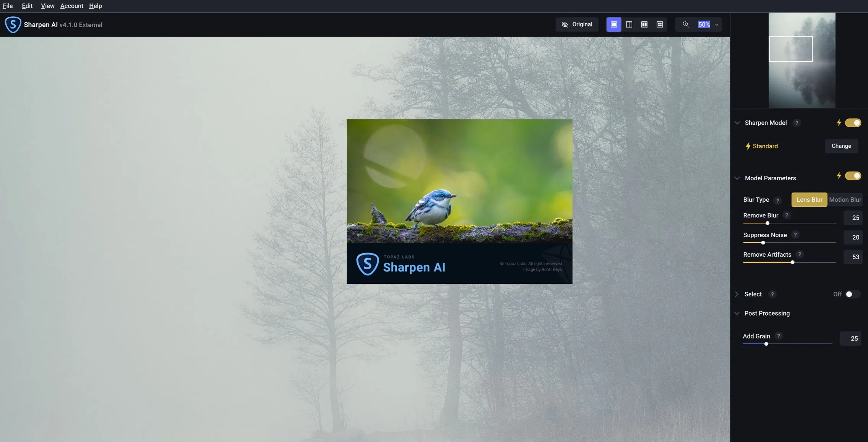The height and width of the screenshot is (442, 868).
Task: Collapse the Sharpen Model section
Action: click(x=737, y=123)
